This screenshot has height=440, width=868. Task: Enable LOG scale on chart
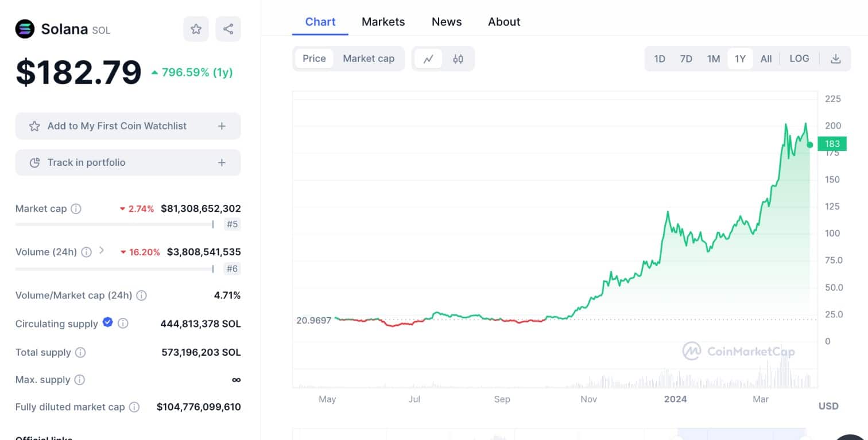(x=799, y=59)
